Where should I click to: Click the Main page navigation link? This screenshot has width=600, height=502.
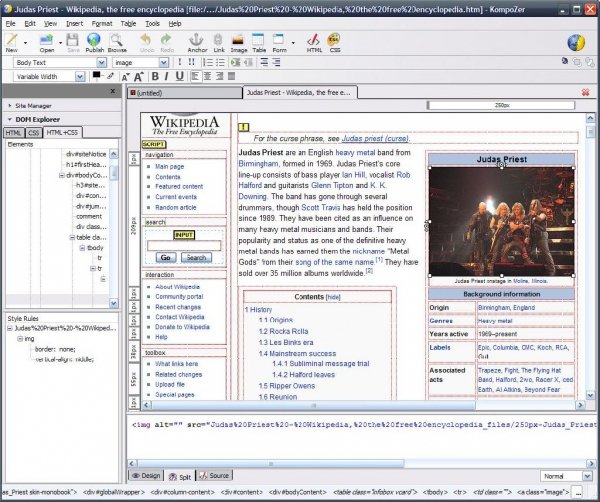pyautogui.click(x=170, y=166)
